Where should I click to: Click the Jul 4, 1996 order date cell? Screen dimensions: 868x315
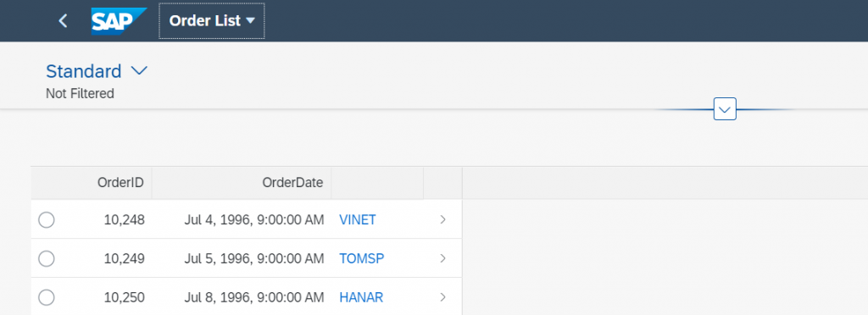point(254,220)
